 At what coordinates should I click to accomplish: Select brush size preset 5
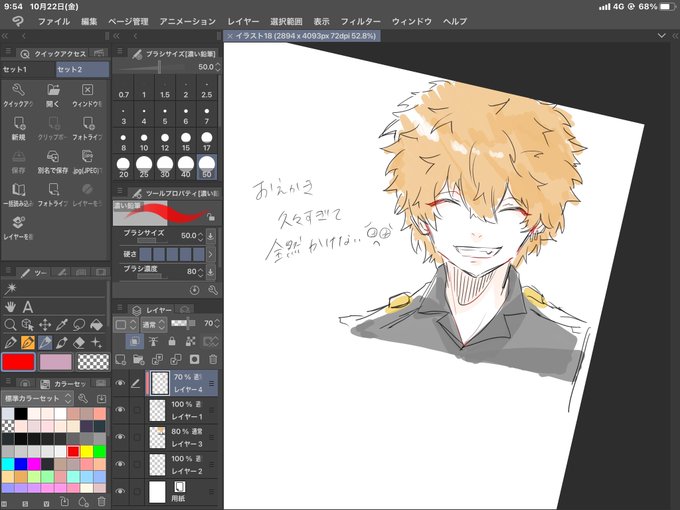[165, 115]
